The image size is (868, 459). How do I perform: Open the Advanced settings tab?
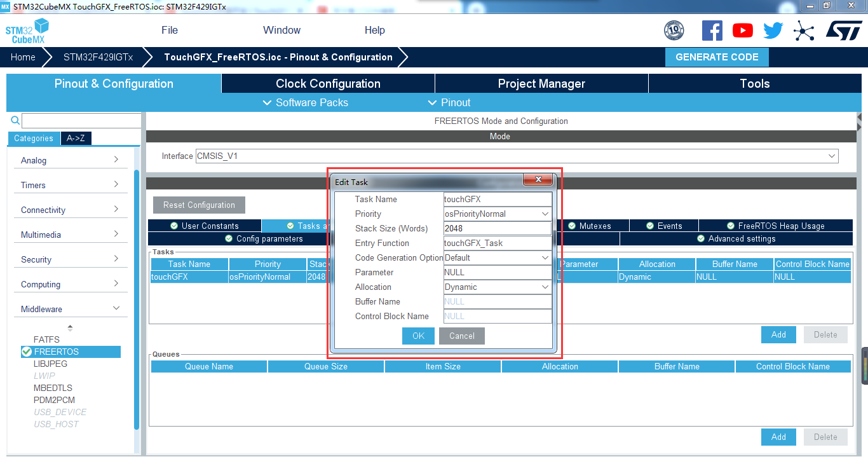click(x=736, y=239)
